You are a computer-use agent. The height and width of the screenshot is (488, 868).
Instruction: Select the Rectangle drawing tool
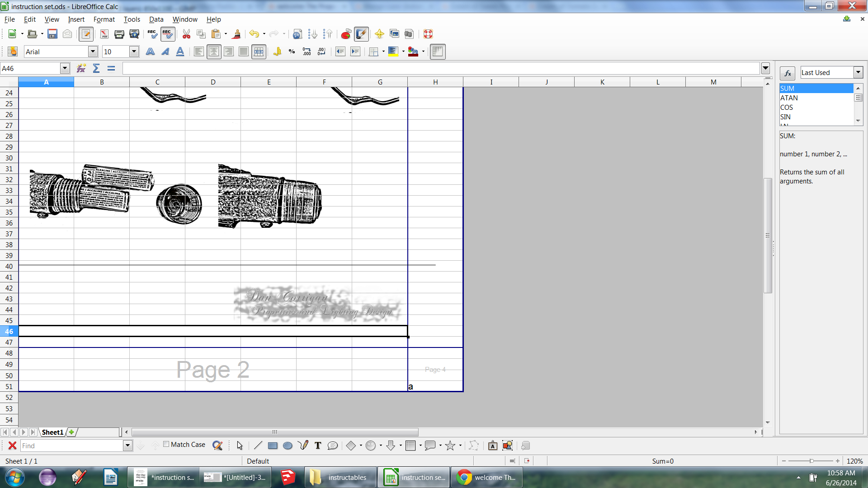coord(273,446)
